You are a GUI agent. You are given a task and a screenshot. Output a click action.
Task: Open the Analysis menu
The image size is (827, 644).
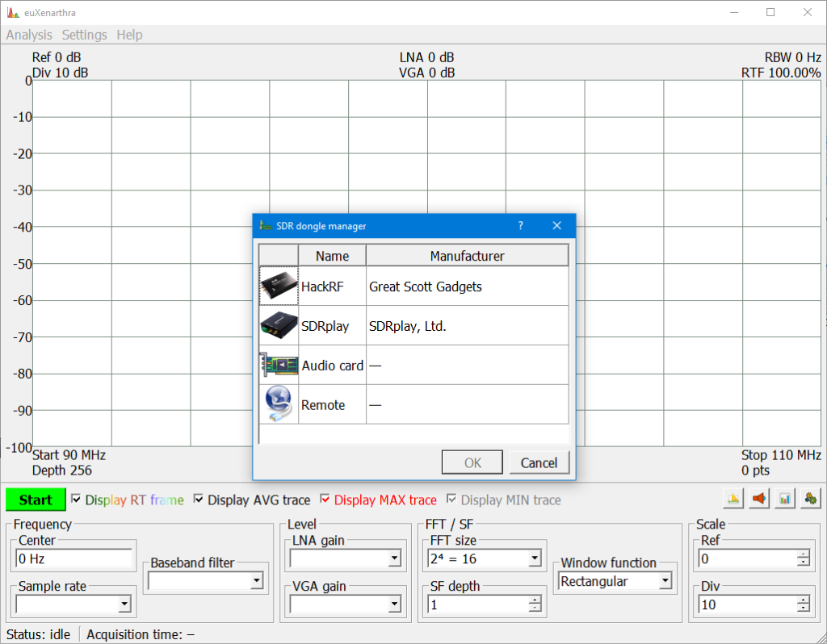tap(29, 35)
